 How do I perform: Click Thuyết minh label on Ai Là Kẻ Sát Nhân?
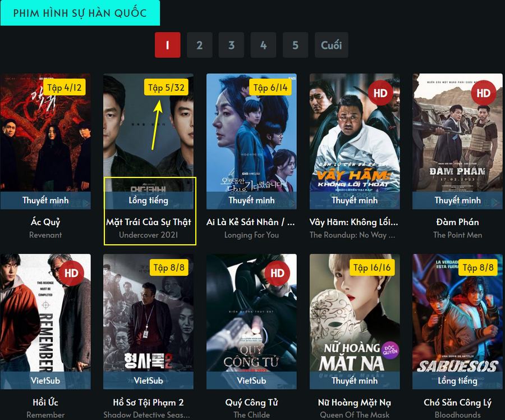(x=251, y=200)
